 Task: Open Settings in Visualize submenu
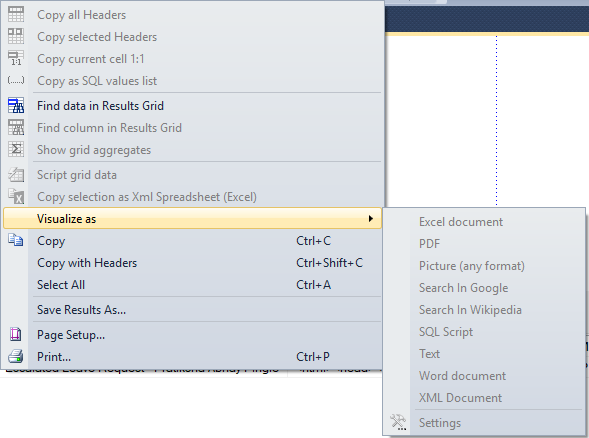click(x=484, y=423)
